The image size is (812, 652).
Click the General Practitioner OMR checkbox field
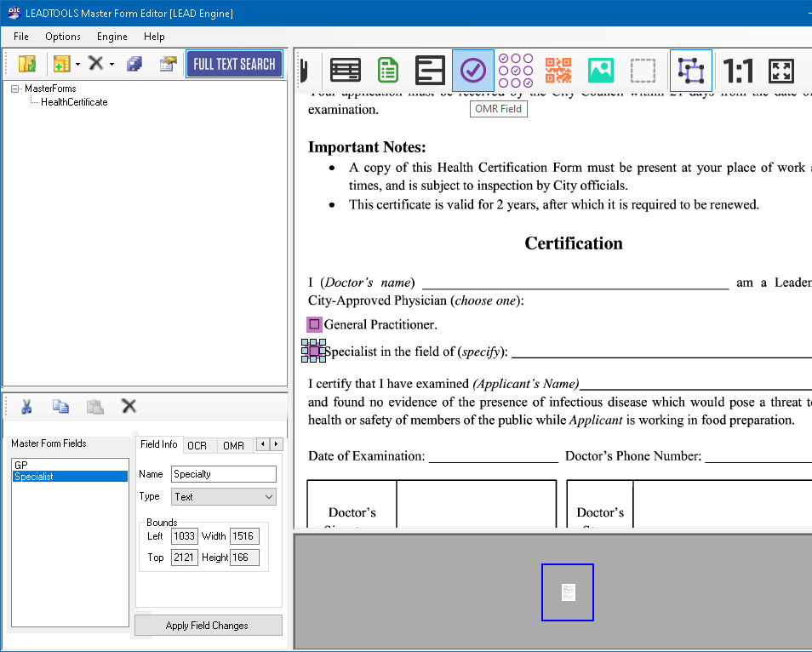[314, 324]
